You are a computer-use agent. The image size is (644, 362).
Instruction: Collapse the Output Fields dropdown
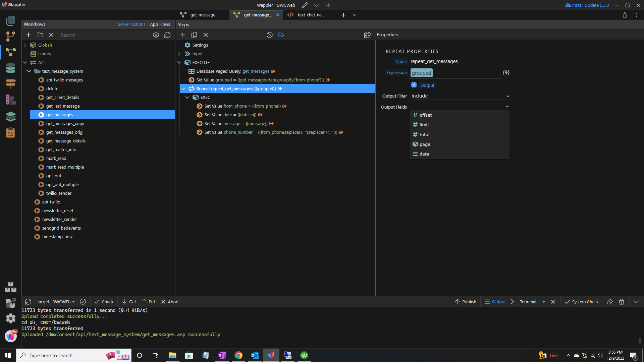coord(507,107)
